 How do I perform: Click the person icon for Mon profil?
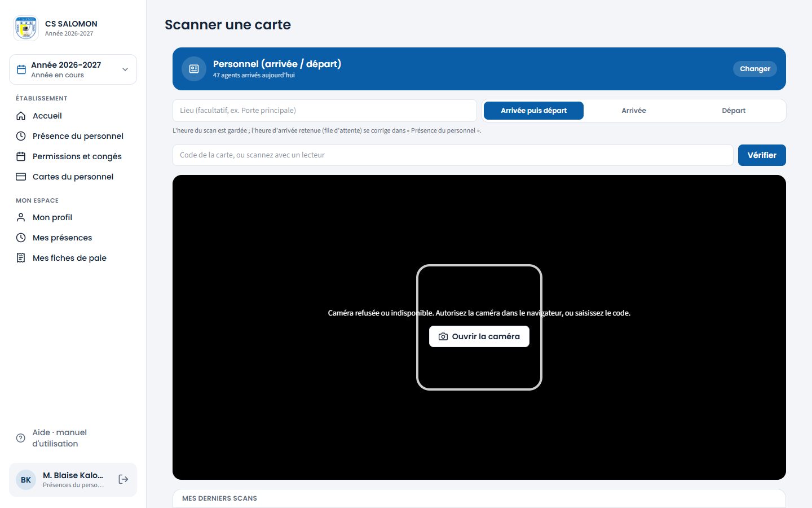(21, 217)
